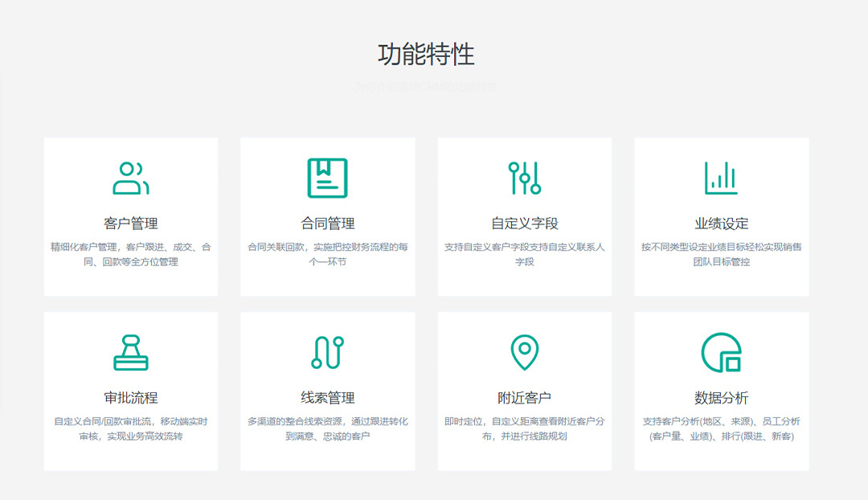This screenshot has width=868, height=500.
Task: Click the 客户管理 description about 精细化客户管理
Action: pyautogui.click(x=131, y=254)
